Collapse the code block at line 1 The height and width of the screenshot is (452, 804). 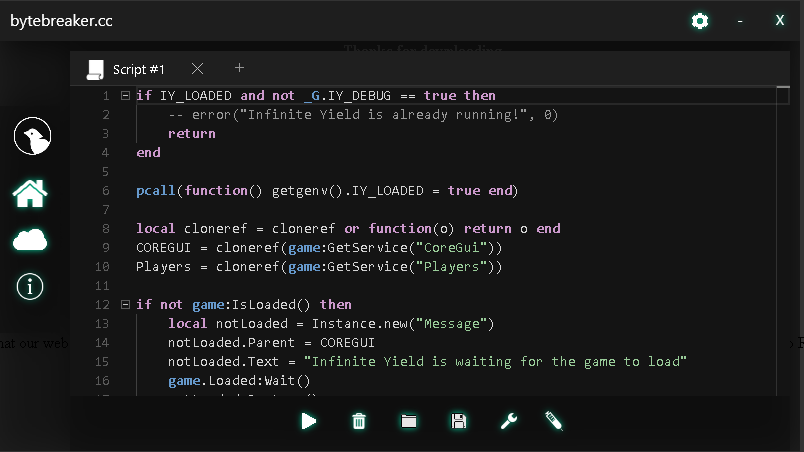tap(125, 95)
